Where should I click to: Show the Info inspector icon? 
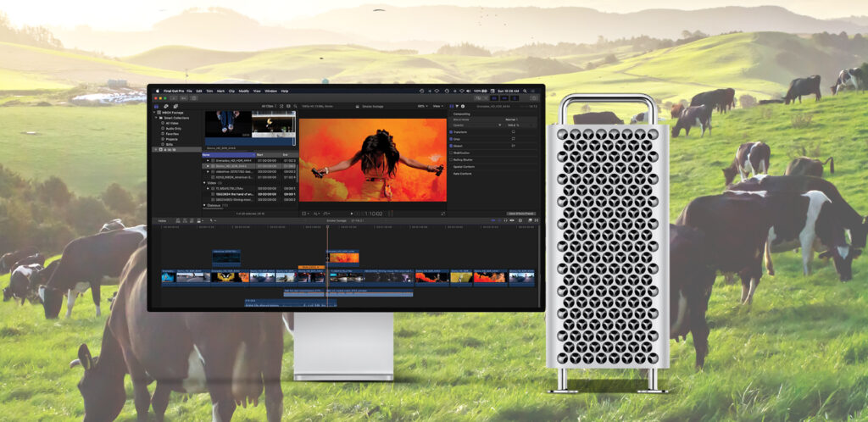pyautogui.click(x=463, y=106)
